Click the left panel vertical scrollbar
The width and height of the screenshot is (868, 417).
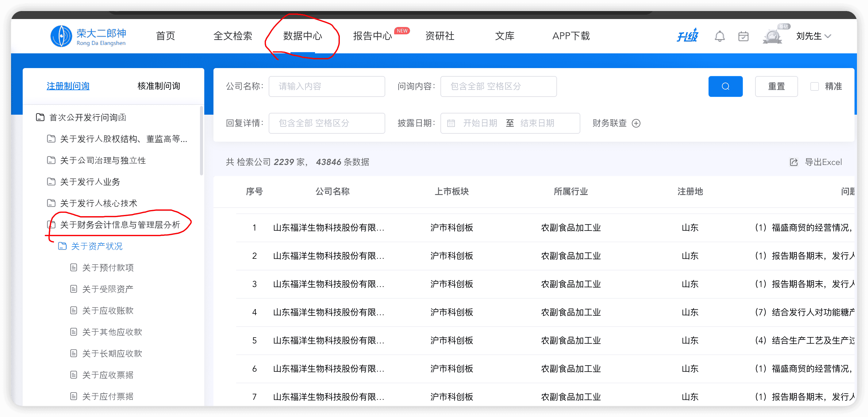click(202, 141)
